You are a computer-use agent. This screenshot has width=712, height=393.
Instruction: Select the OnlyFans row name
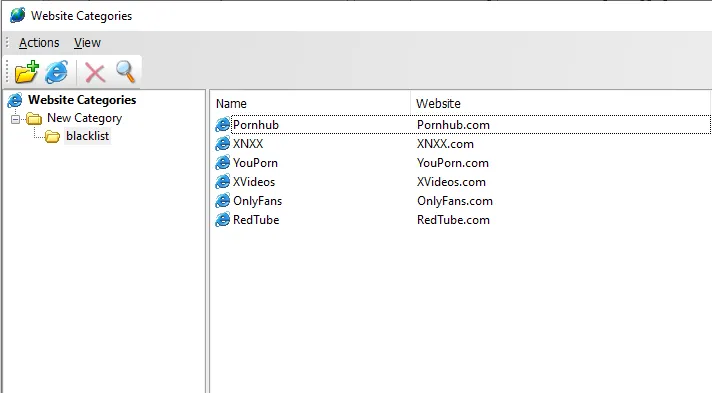point(257,201)
